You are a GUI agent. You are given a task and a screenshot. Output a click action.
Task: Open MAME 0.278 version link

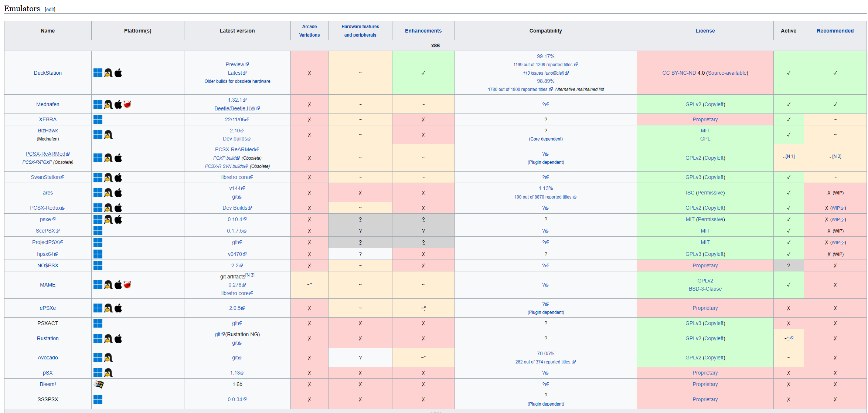[237, 285]
